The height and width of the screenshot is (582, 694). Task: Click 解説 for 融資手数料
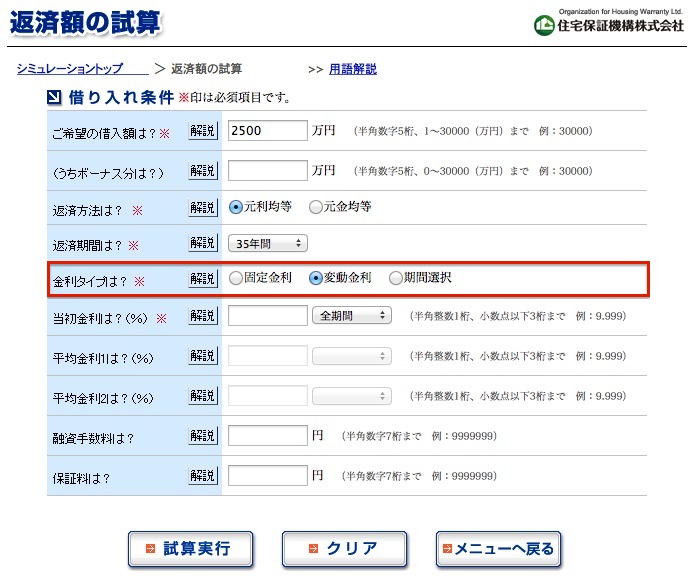[x=203, y=436]
